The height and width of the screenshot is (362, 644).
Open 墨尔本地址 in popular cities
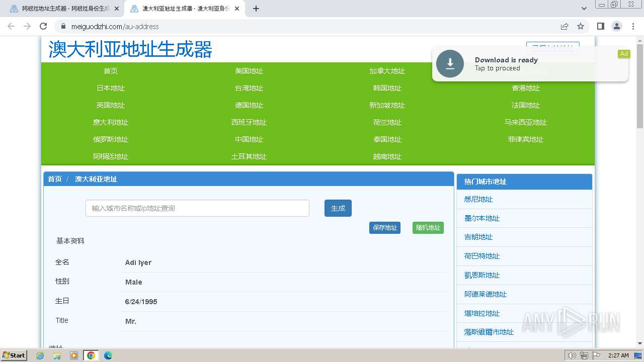coord(482,218)
